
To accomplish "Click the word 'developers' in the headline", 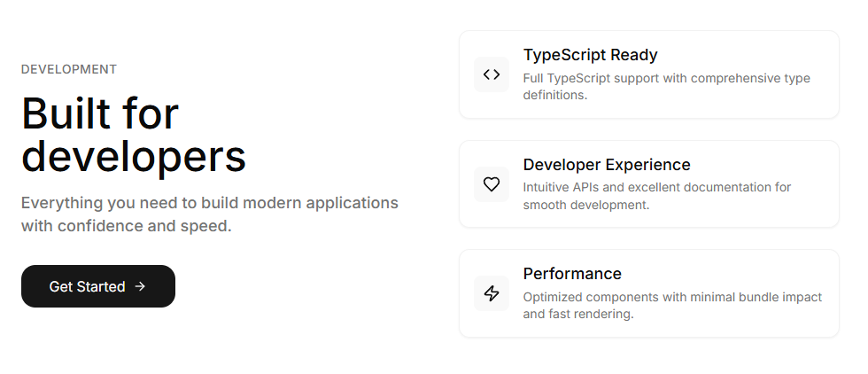I will coord(134,156).
